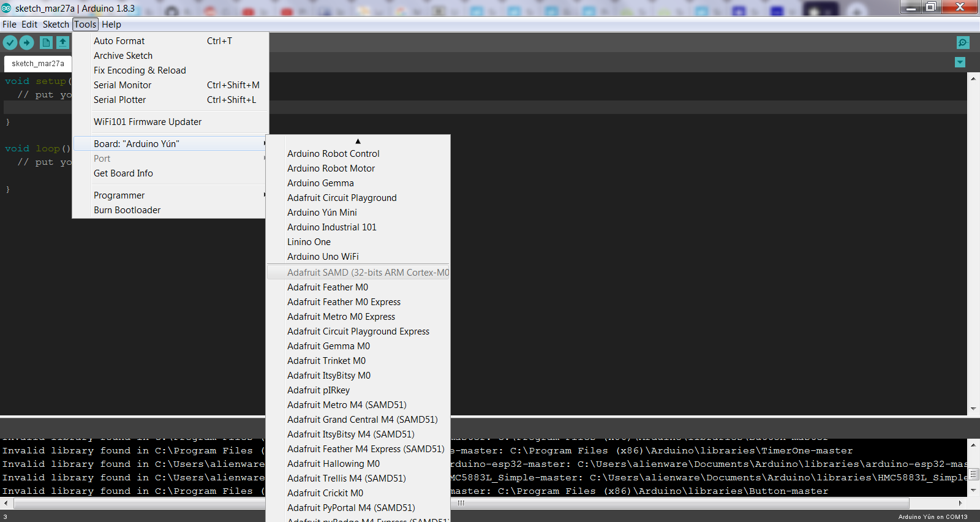Close the Arduino IDE window

pyautogui.click(x=960, y=7)
